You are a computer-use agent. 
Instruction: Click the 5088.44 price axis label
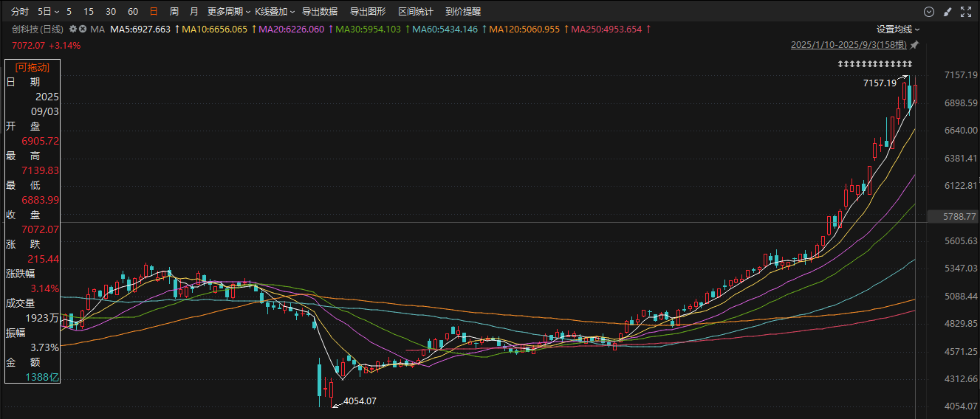tap(961, 296)
